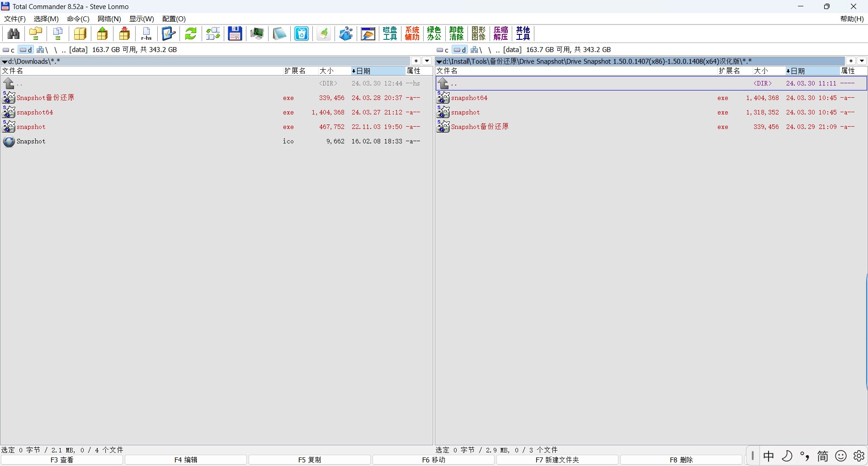The width and height of the screenshot is (868, 466).
Task: Click the synchronize directories toolbar icon
Action: tap(213, 34)
